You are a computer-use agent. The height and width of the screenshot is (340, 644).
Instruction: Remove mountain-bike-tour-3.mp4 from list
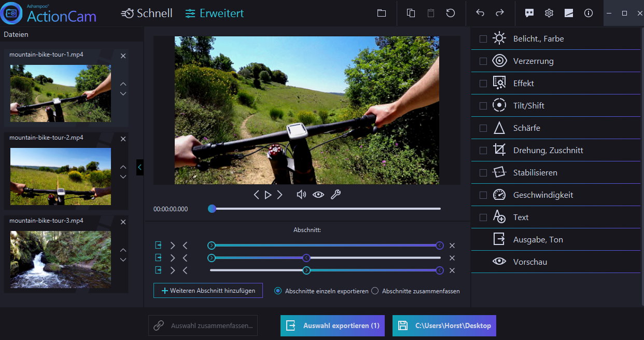(x=123, y=222)
